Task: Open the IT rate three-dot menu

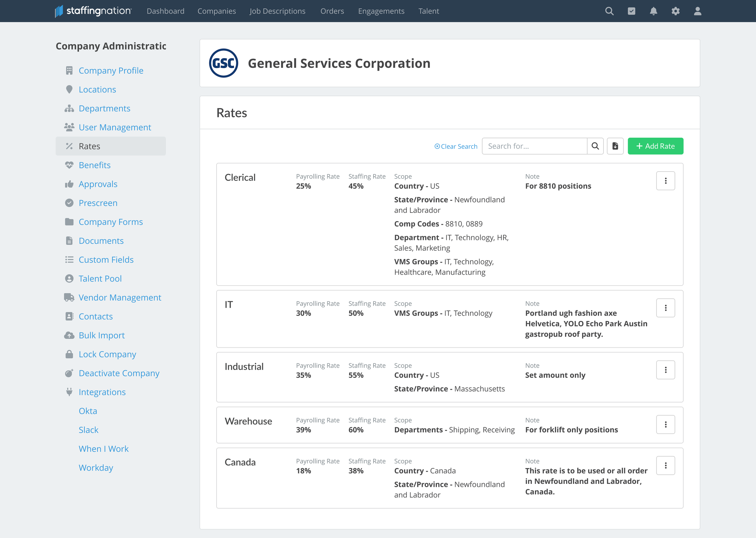Action: 666,308
